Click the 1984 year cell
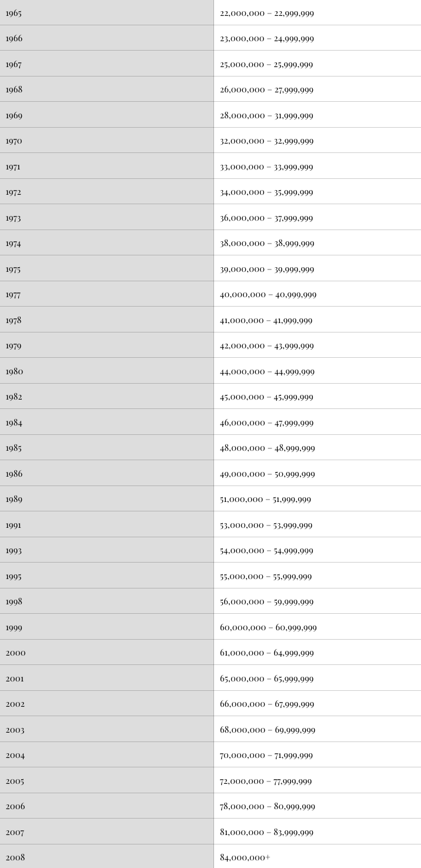 point(106,422)
